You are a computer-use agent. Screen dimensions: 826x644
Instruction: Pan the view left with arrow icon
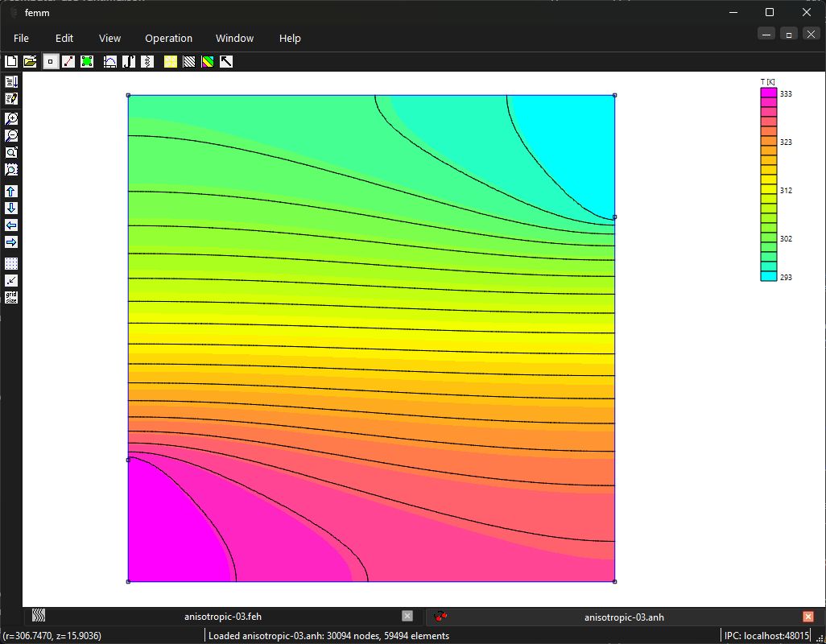pos(11,225)
